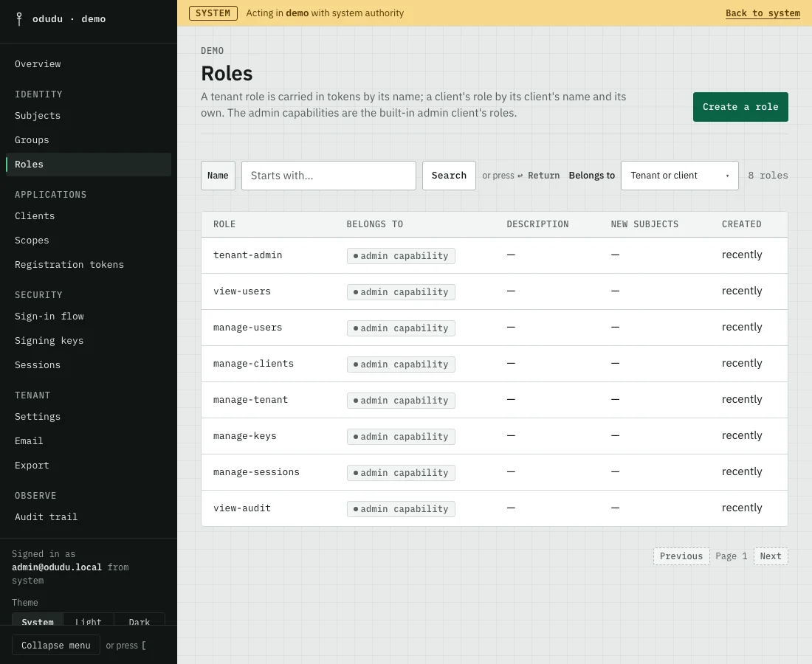Open the view-users role
The image size is (812, 664).
tap(242, 292)
